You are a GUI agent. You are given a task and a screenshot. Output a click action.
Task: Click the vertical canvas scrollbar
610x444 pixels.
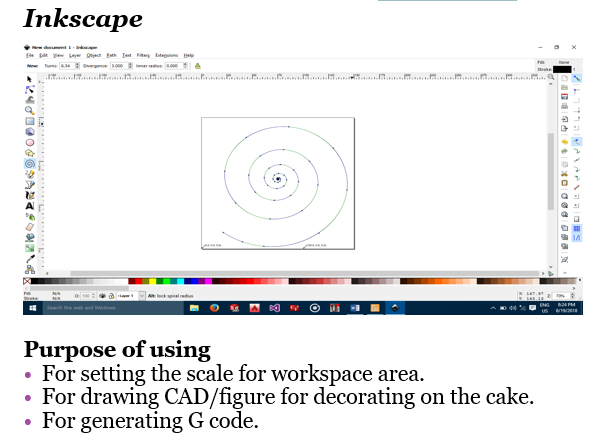(551, 174)
